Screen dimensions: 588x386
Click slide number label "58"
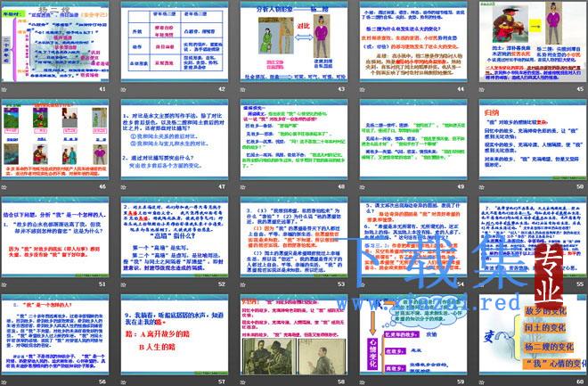coord(341,382)
